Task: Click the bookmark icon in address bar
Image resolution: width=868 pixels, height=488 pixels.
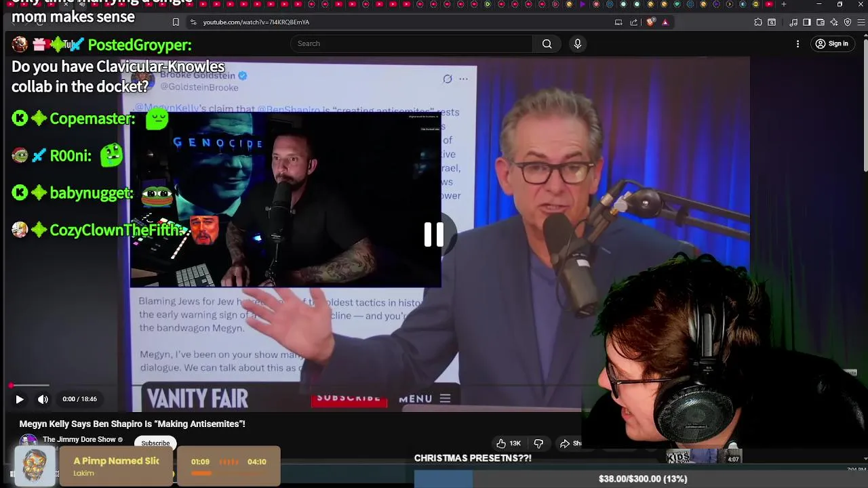Action: (176, 22)
